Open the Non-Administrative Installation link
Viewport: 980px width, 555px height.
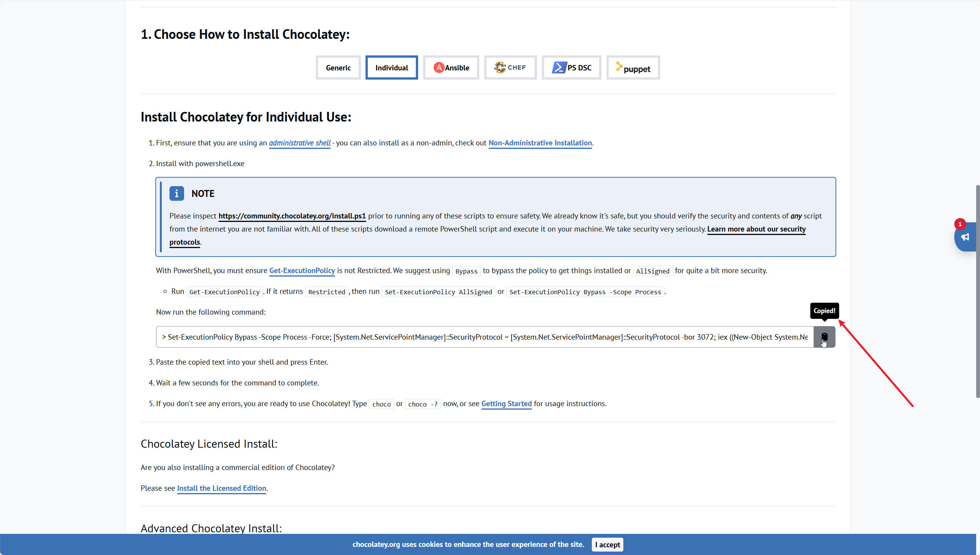540,143
